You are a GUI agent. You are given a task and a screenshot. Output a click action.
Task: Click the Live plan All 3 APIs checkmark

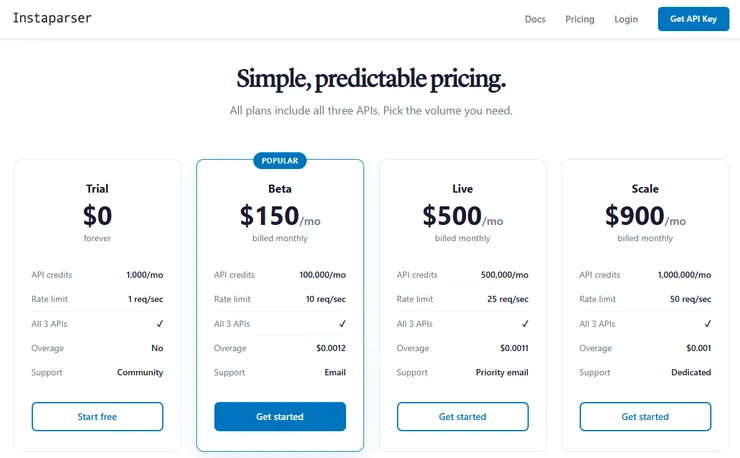pyautogui.click(x=524, y=324)
